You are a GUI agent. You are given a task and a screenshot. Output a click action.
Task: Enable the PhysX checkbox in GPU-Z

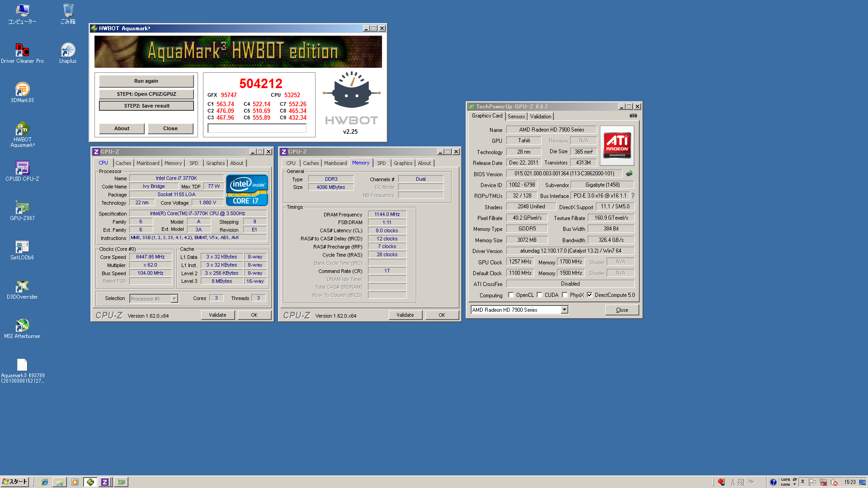(565, 295)
